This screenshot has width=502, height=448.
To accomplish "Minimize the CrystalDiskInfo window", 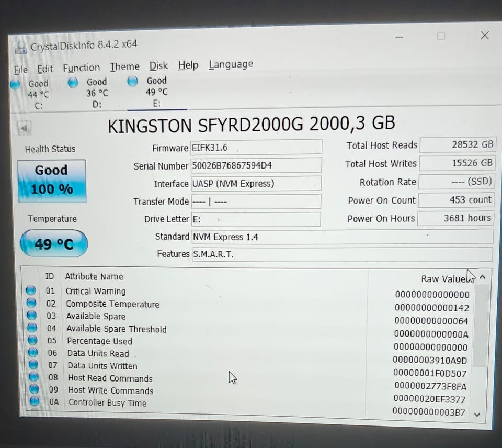I will click(399, 37).
